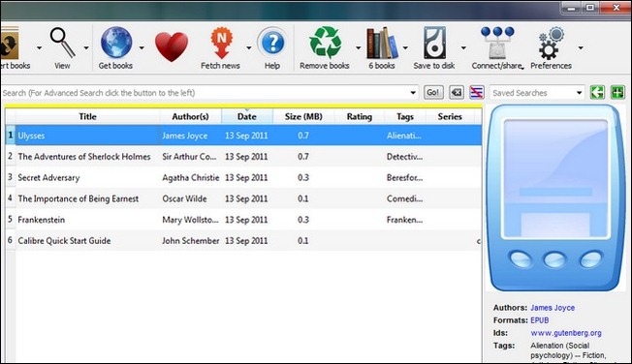632x364 pixels.
Task: Click row number 5 header
Action: (10, 220)
